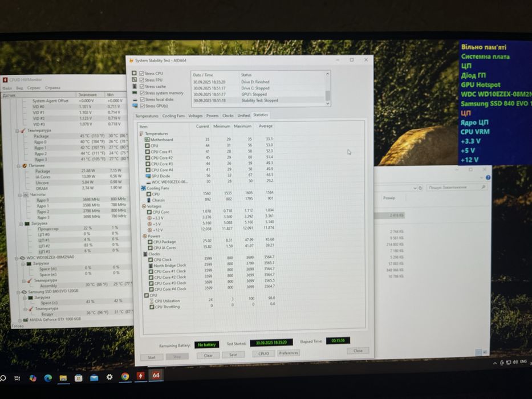Viewport: 532px width, 399px height.
Task: Switch to Temperatures tab in AIDA64
Action: coord(147,116)
